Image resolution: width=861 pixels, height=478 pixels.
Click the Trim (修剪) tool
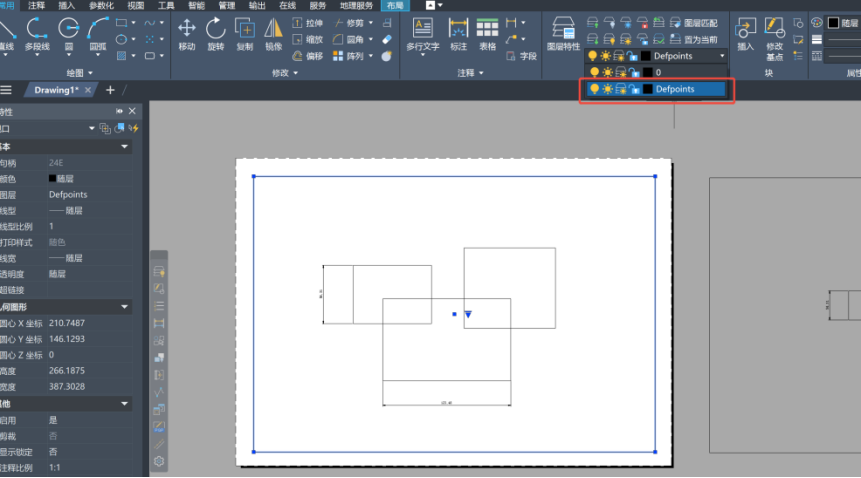point(349,23)
